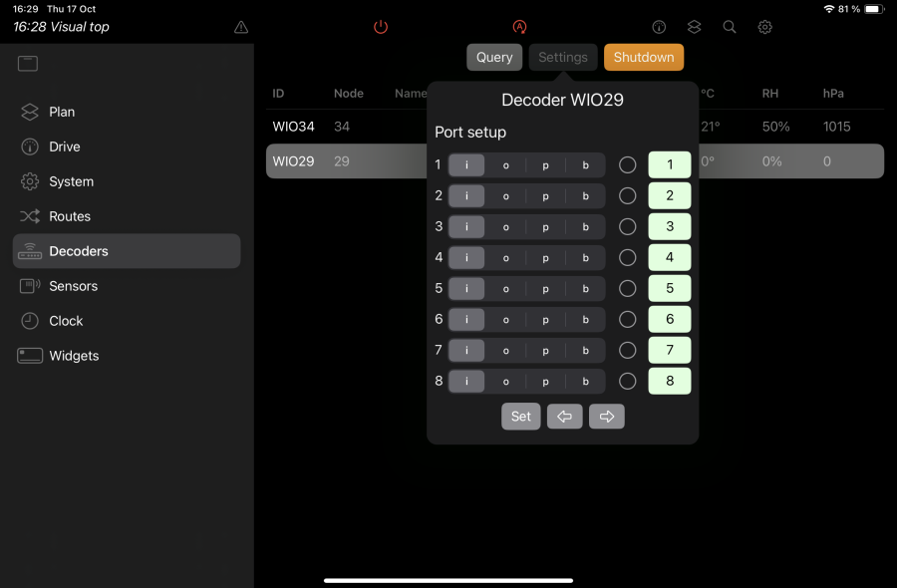Switch port 6 to mode p

(x=545, y=319)
